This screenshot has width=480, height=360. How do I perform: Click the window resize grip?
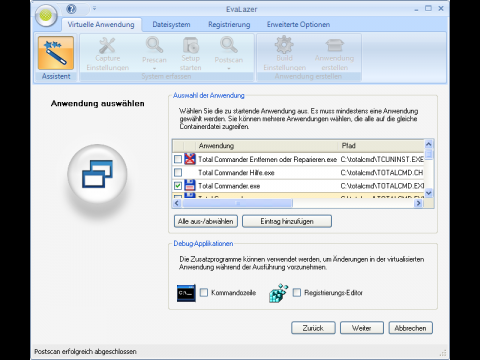443,353
